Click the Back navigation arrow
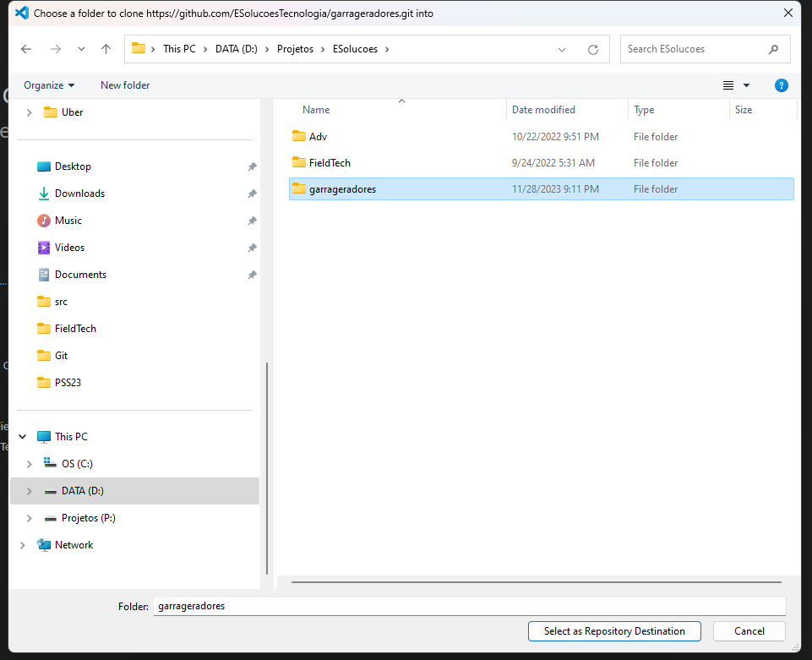Screen dimensions: 812x660 (x=26, y=49)
